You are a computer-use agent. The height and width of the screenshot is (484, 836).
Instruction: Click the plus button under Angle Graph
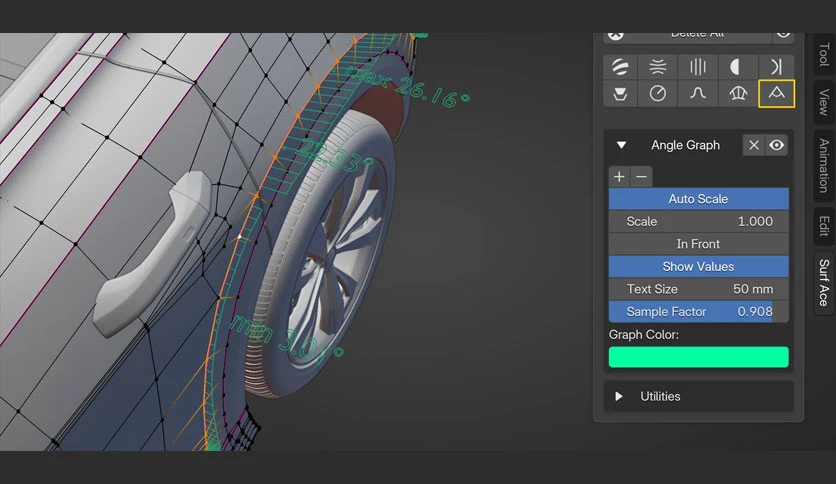click(620, 176)
